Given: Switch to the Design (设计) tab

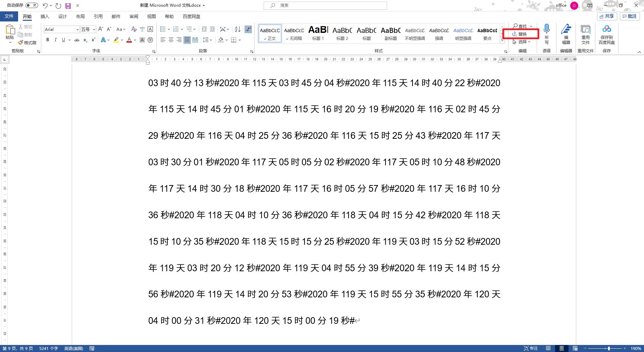Looking at the screenshot, I should [x=62, y=16].
